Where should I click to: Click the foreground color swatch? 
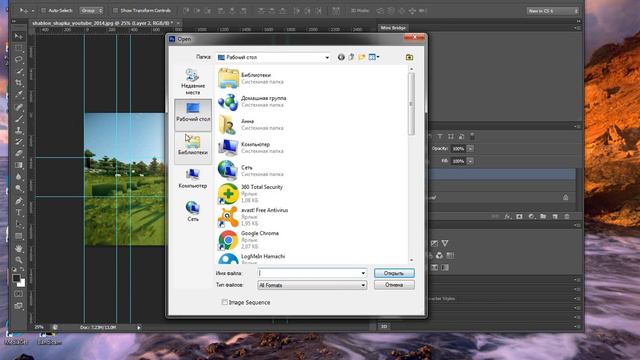[x=16, y=278]
